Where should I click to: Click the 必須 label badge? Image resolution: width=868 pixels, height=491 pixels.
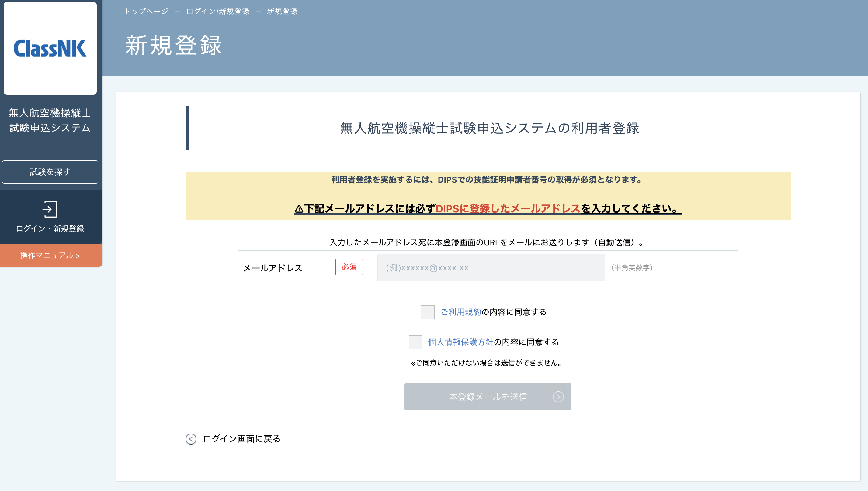coord(349,267)
